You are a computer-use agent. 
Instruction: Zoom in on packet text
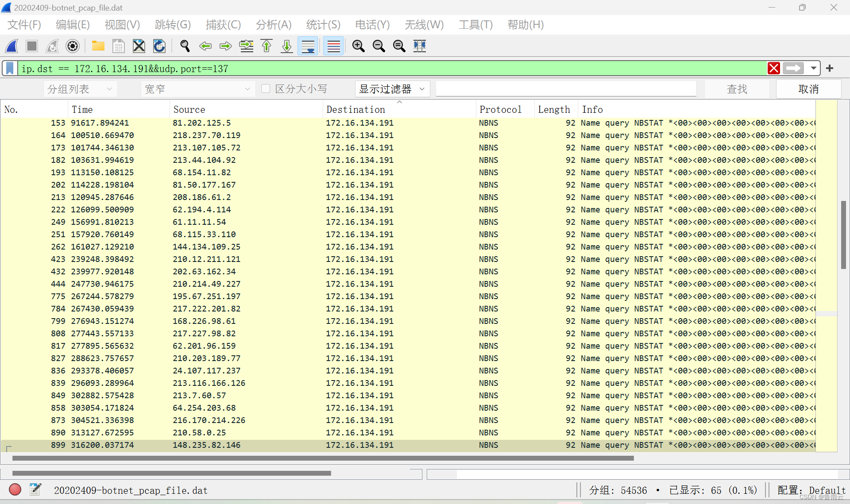pos(358,46)
